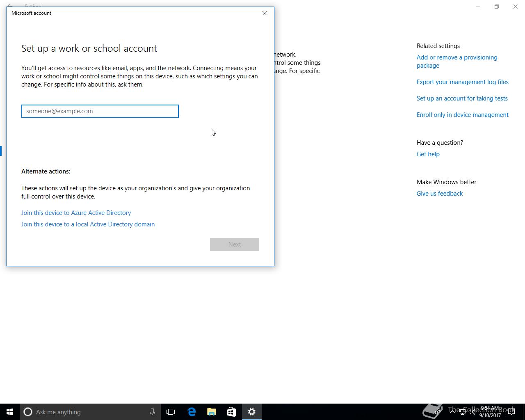
Task: Click the Next button in the dialog
Action: (235, 244)
